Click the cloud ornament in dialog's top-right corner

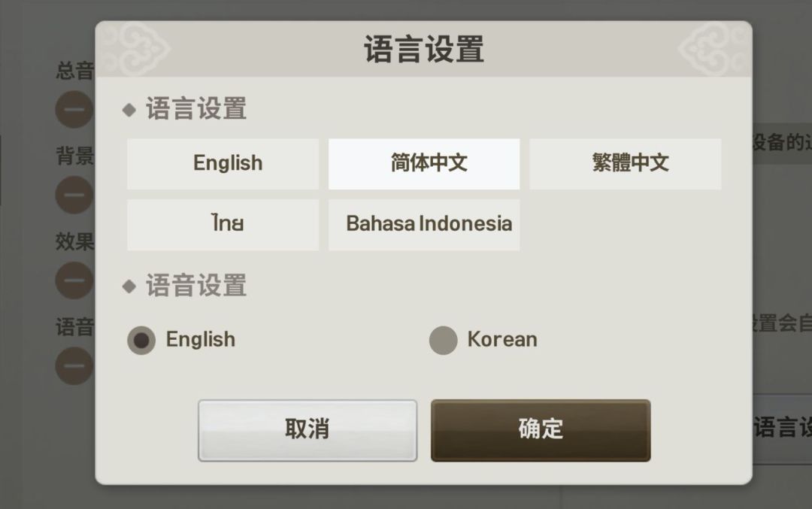[x=714, y=48]
